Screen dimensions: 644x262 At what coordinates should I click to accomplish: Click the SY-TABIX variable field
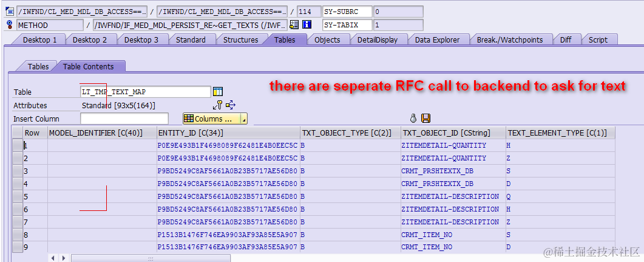point(347,25)
